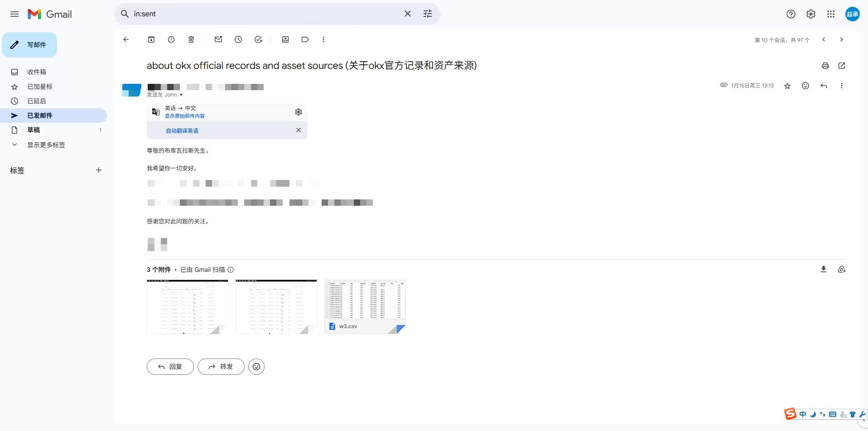Image resolution: width=868 pixels, height=431 pixels.
Task: Open the 收件箱 inbox folder
Action: [36, 72]
